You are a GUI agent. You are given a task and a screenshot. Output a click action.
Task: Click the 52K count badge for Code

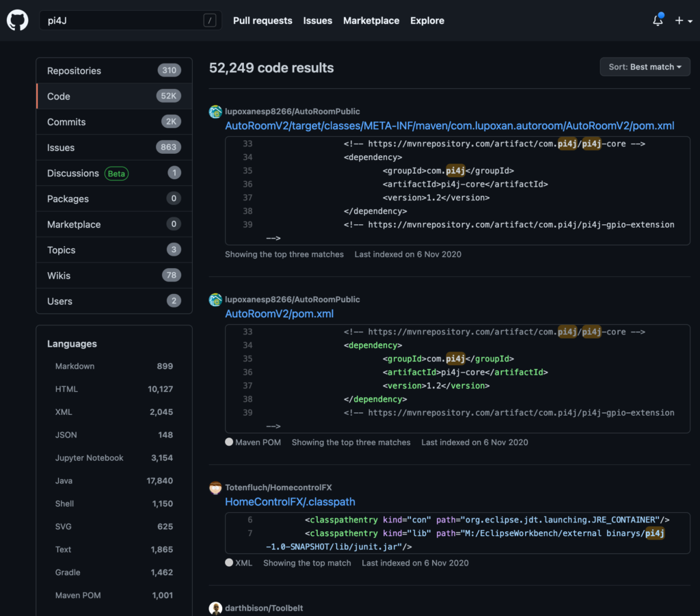(x=169, y=96)
